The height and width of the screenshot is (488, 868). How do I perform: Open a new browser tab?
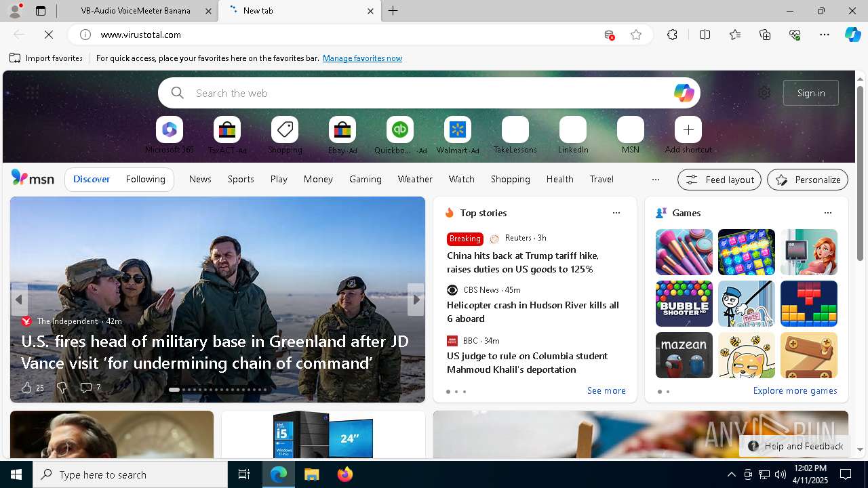coord(393,11)
